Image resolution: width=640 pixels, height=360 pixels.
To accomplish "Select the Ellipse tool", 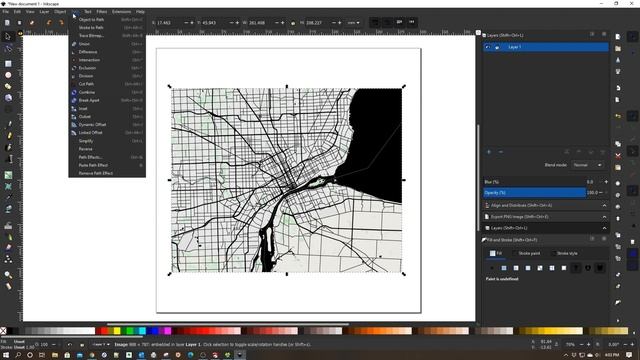I will pyautogui.click(x=8, y=75).
